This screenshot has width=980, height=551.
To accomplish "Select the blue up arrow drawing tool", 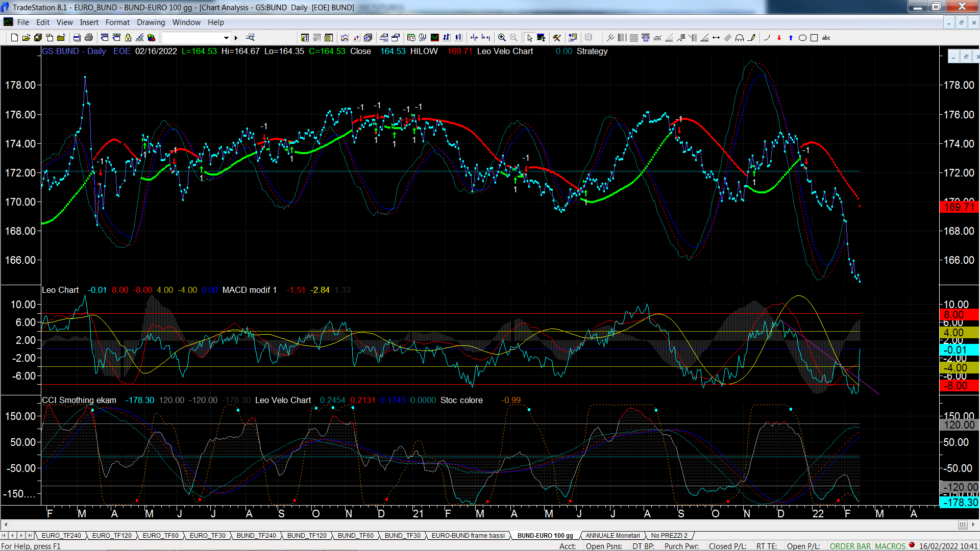I will 791,37.
